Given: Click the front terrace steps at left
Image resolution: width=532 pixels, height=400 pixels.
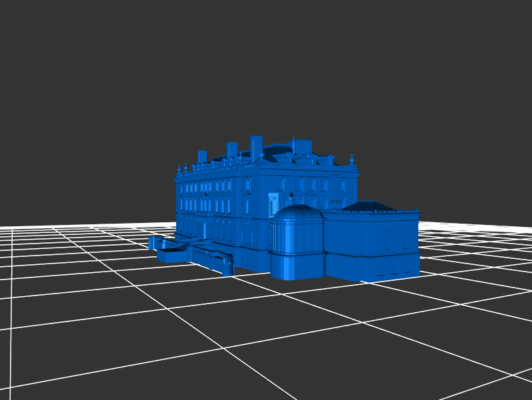Looking at the screenshot, I should (206, 255).
